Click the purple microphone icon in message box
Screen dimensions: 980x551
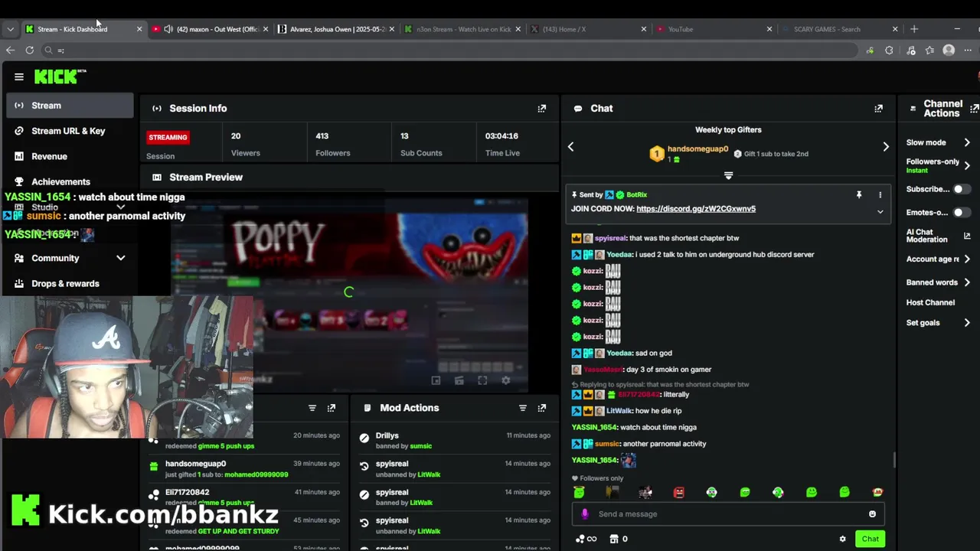click(585, 514)
